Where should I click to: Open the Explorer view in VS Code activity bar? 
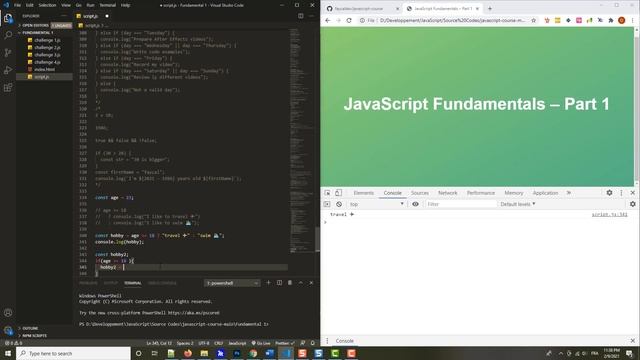click(8, 18)
